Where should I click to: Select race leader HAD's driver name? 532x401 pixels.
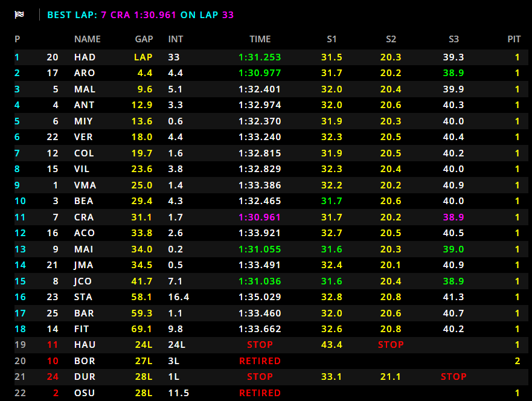[x=84, y=57]
